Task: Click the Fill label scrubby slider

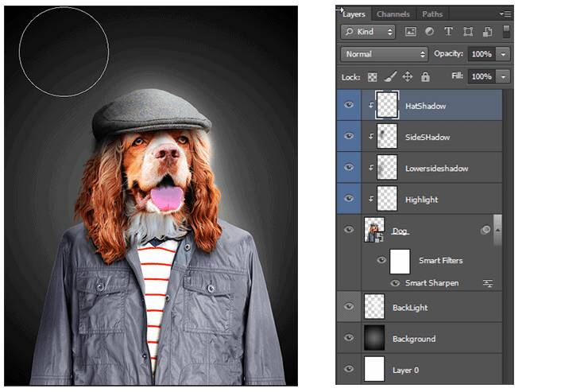Action: 457,76
